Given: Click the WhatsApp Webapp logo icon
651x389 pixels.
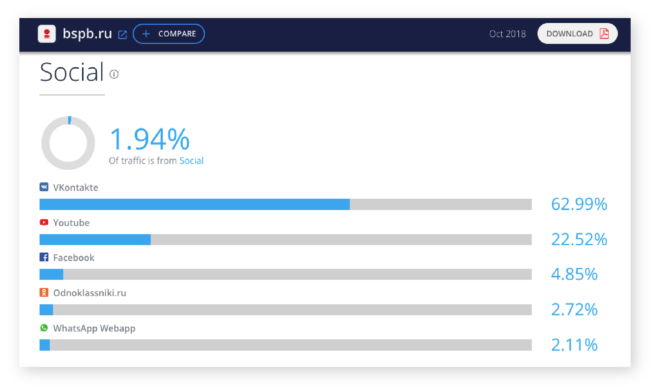Looking at the screenshot, I should tap(44, 328).
